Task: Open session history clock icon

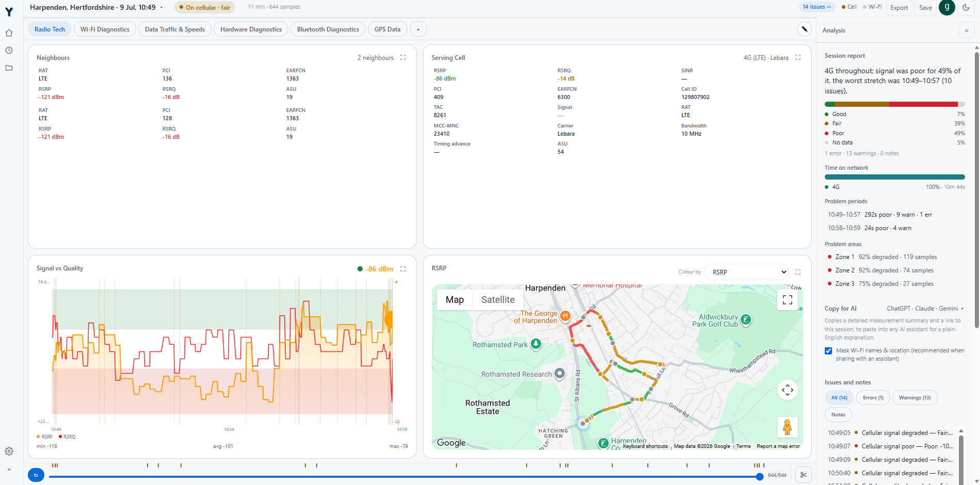Action: click(9, 51)
